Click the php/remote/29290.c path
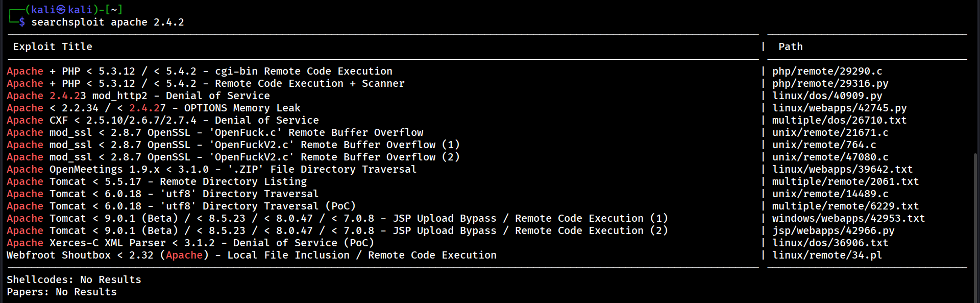Screen dimensions: 980x303 [x=827, y=72]
